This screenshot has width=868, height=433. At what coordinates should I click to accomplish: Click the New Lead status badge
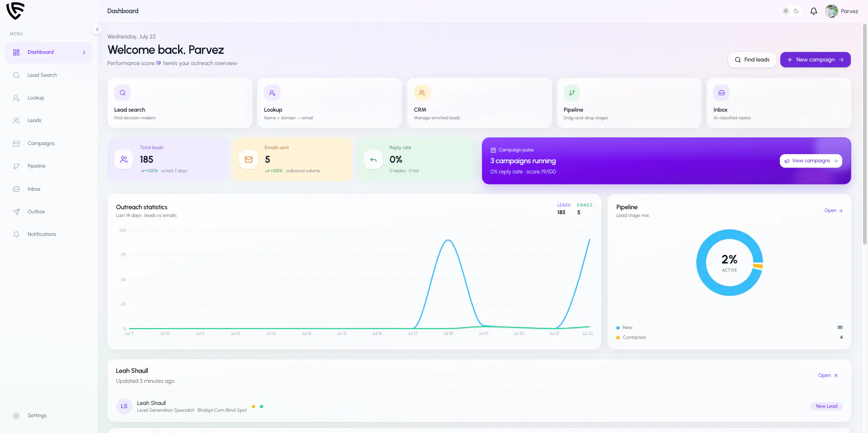point(826,406)
